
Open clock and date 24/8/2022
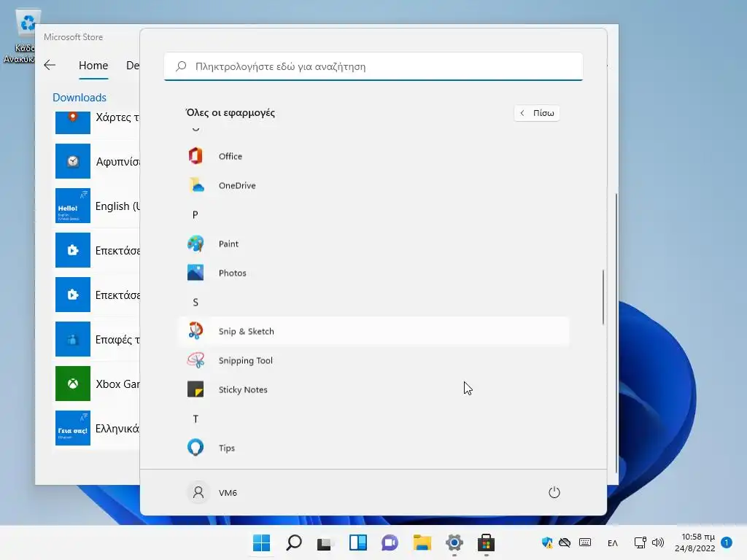(695, 542)
